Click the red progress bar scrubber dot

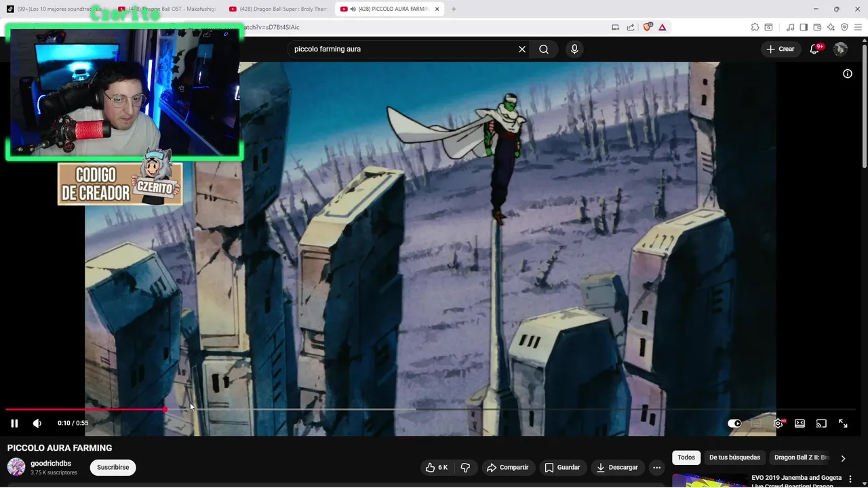tap(165, 409)
